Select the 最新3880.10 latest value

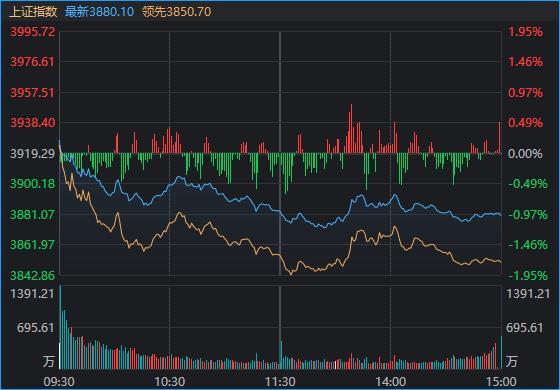pyautogui.click(x=99, y=12)
